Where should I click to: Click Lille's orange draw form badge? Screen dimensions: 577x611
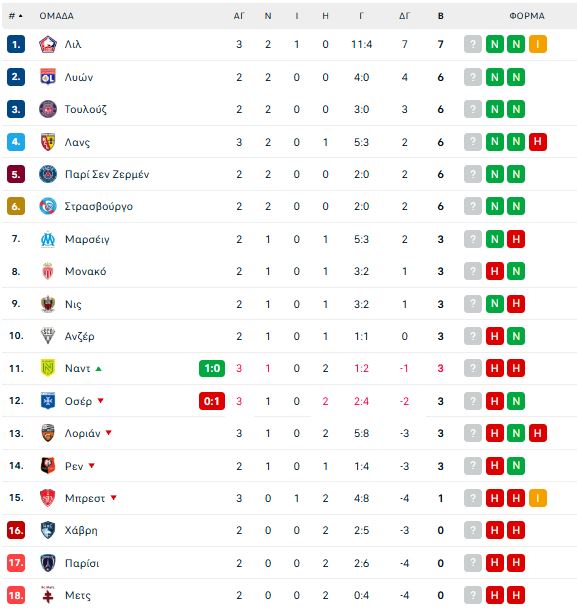538,44
